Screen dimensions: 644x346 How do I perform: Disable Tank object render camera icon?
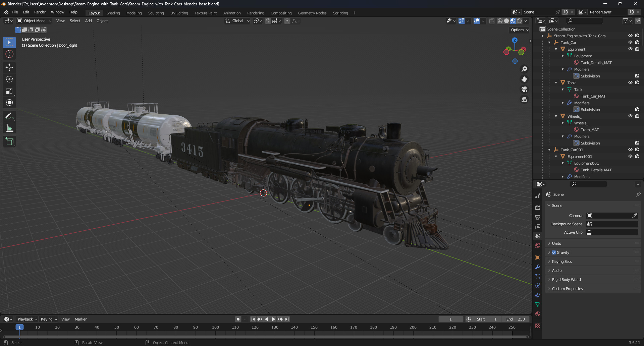point(637,82)
